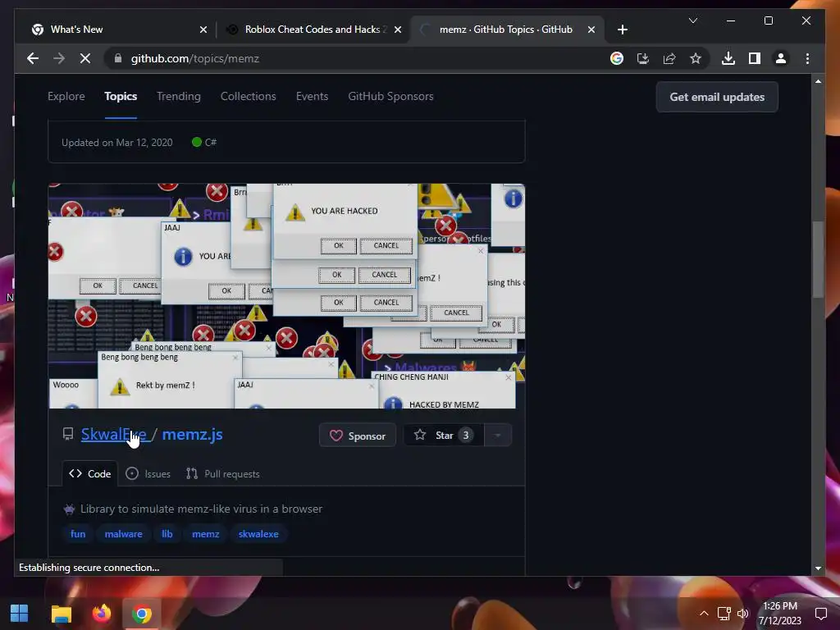Select the Code tab of memz.js

pos(90,473)
